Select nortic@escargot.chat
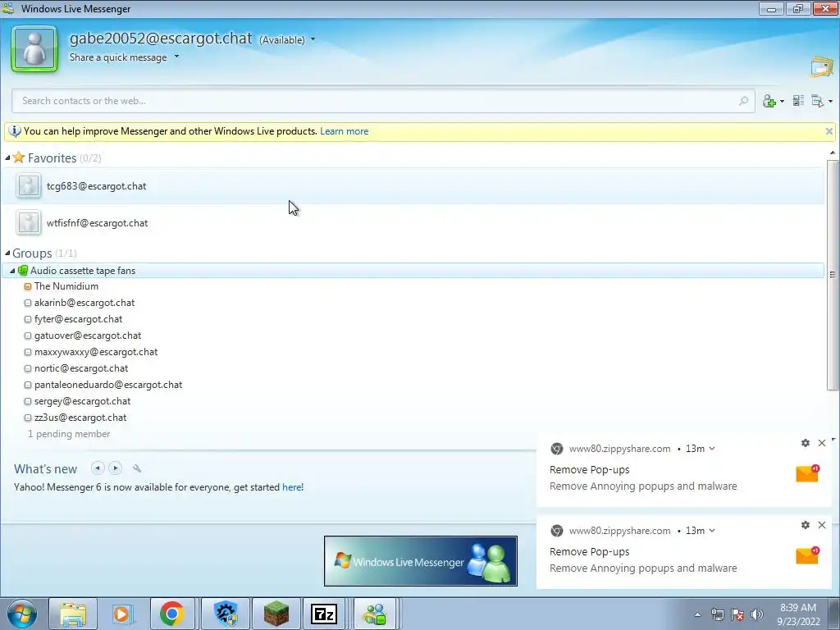 81,368
